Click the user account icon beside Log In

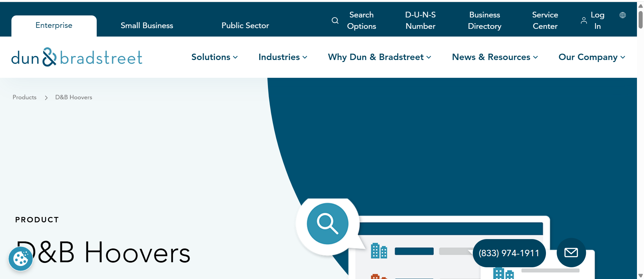[584, 20]
